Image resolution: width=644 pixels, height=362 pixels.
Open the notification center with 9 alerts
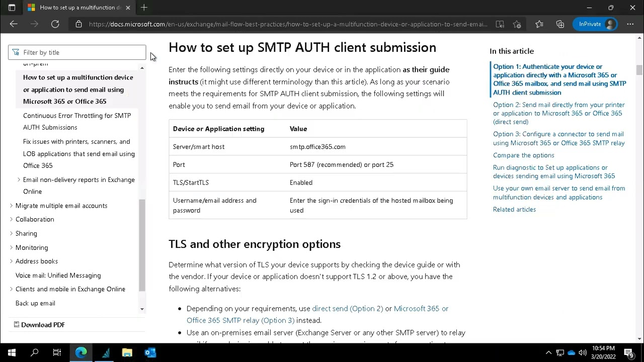(x=629, y=353)
